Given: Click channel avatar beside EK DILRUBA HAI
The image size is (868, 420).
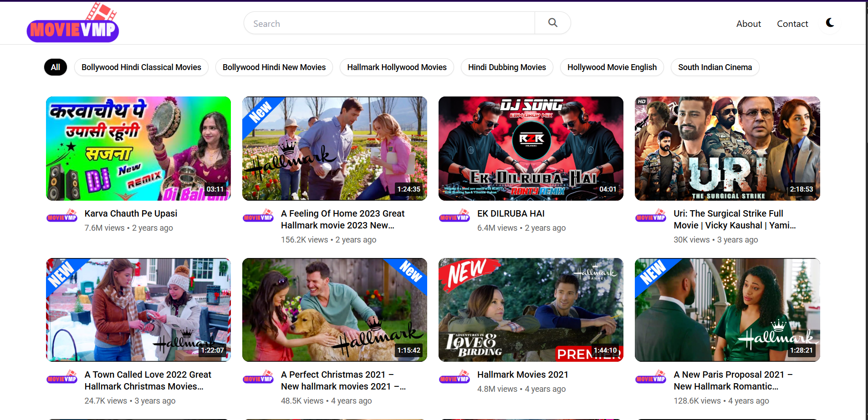Looking at the screenshot, I should coord(454,215).
